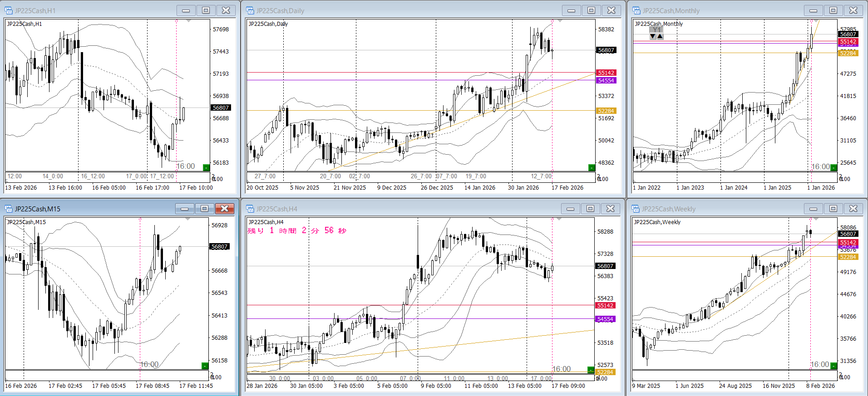
Task: Click green minus button on Daily chart
Action: pos(592,168)
